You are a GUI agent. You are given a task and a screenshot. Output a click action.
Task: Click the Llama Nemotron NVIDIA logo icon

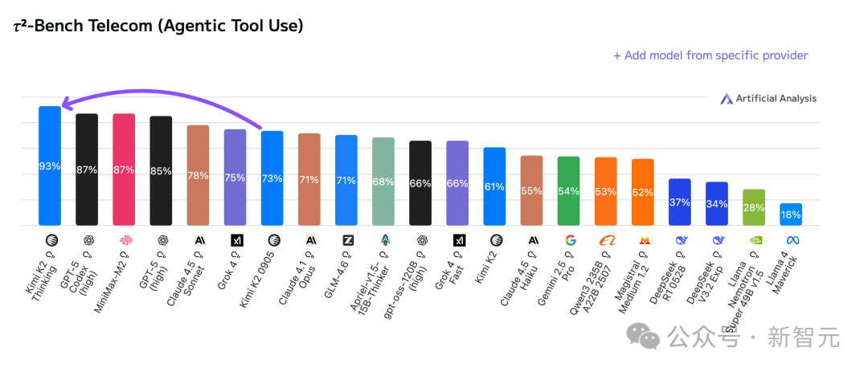[755, 240]
